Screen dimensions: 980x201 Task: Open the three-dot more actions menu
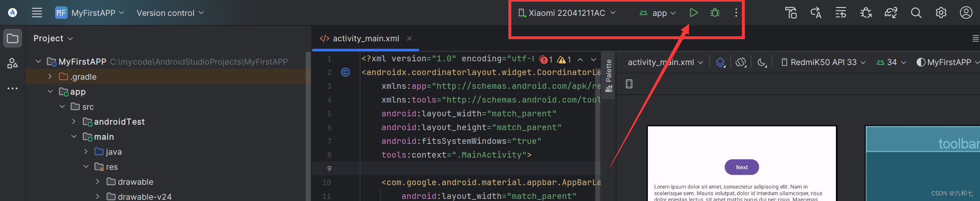[736, 13]
